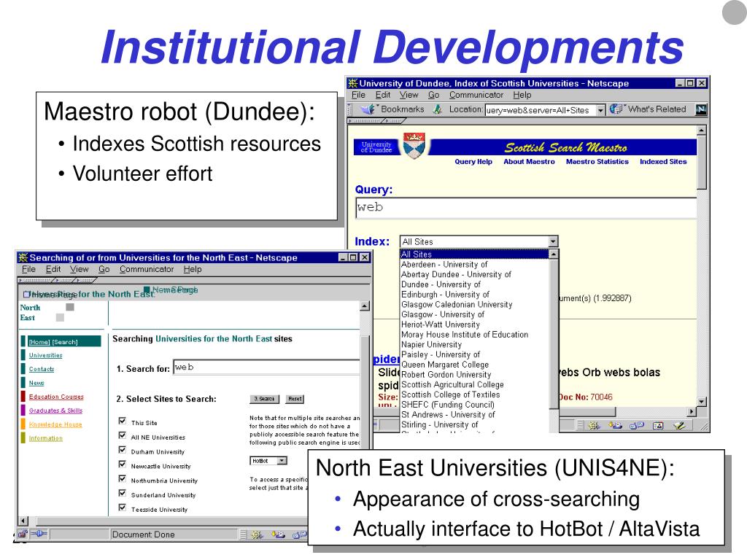
Task: Click the University of Dundee shield crest
Action: point(414,145)
